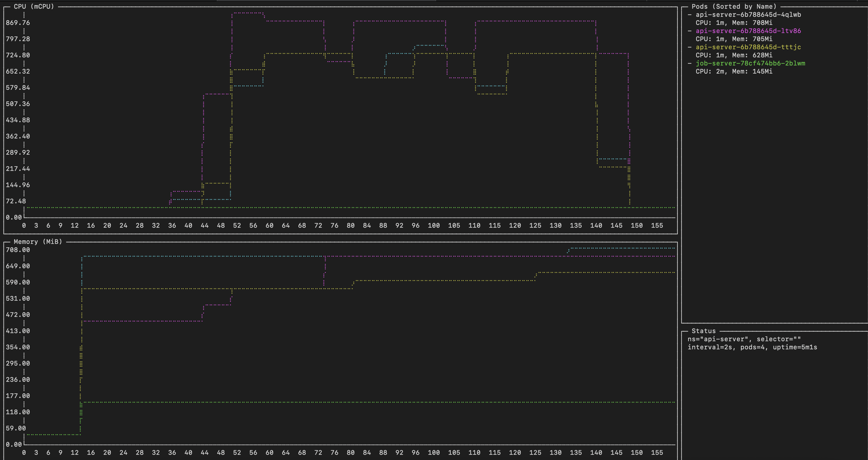868x460 pixels.
Task: Select the yellow api-server-6b788645d-tttjc pod entry
Action: coord(748,47)
